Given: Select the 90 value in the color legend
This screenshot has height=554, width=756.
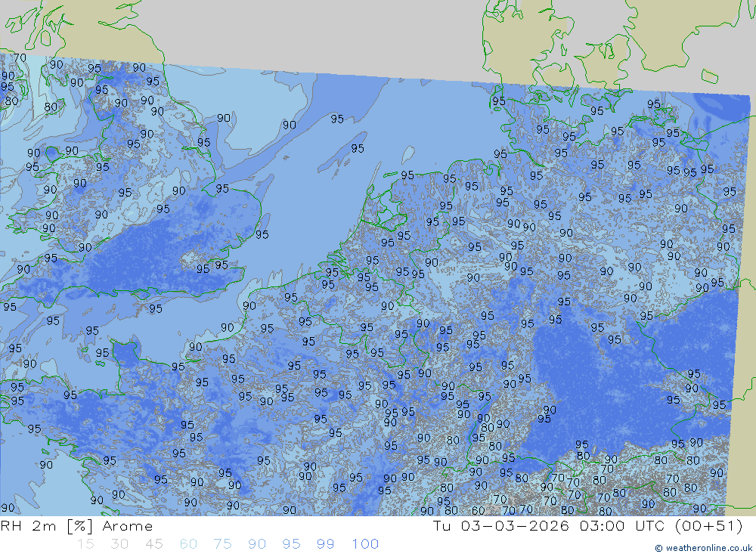Looking at the screenshot, I should coord(257,544).
